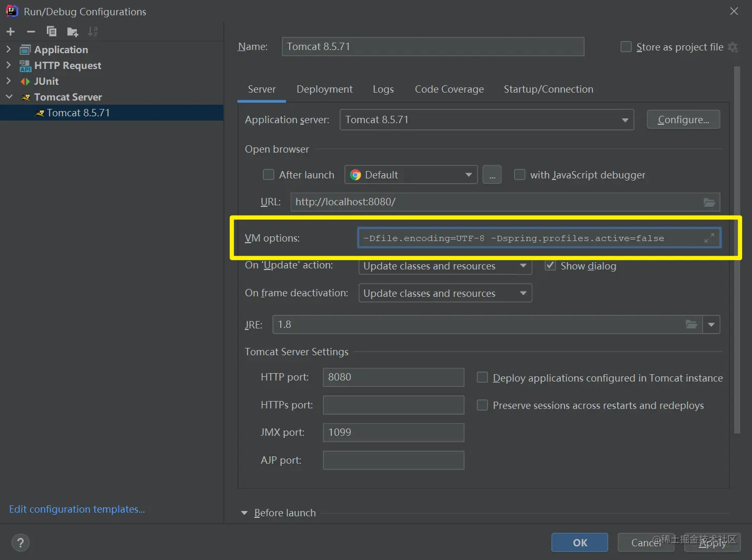Open the On 'Update' action dropdown
This screenshot has height=560, width=752.
pyautogui.click(x=445, y=265)
